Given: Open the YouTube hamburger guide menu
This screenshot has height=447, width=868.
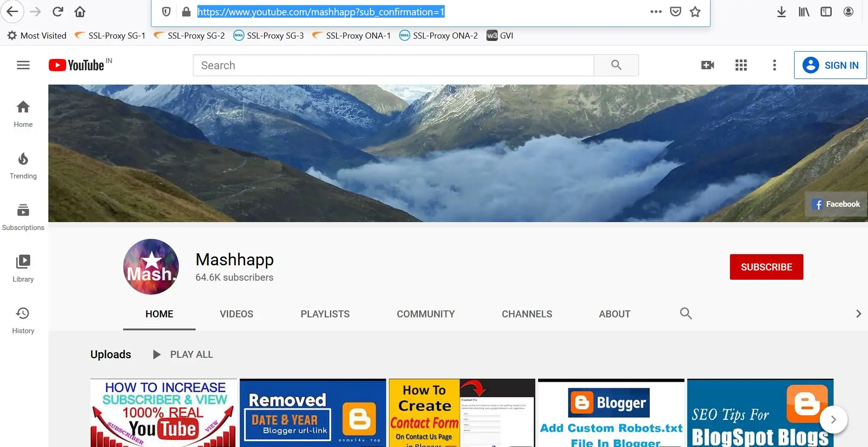Looking at the screenshot, I should pos(23,65).
